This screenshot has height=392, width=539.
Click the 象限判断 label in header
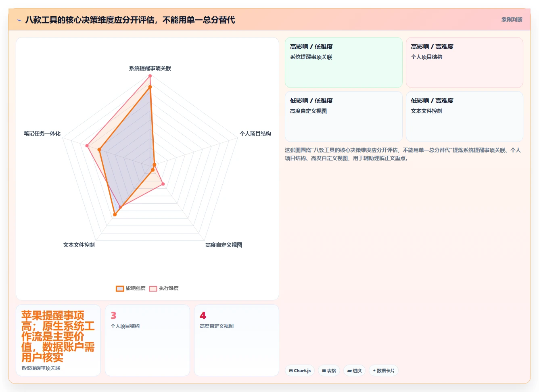[512, 19]
